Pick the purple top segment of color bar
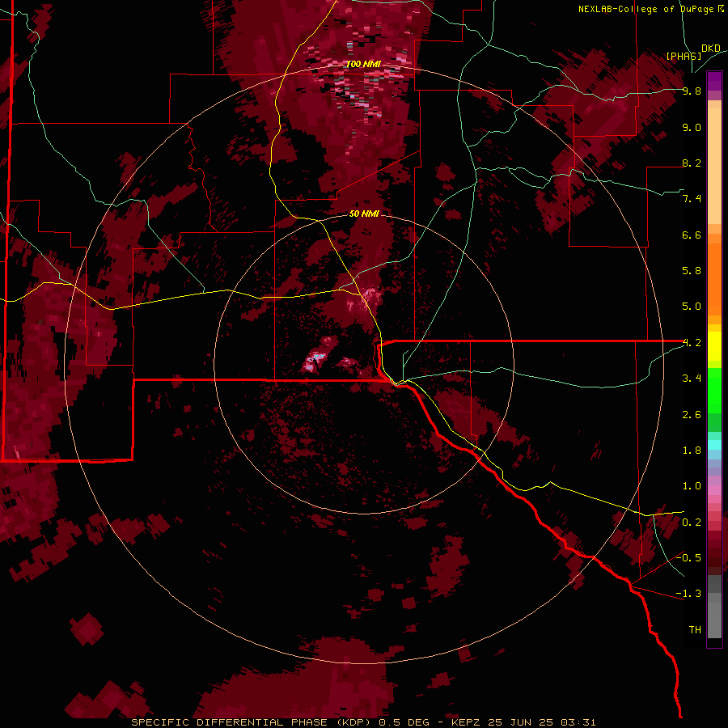 tap(714, 81)
